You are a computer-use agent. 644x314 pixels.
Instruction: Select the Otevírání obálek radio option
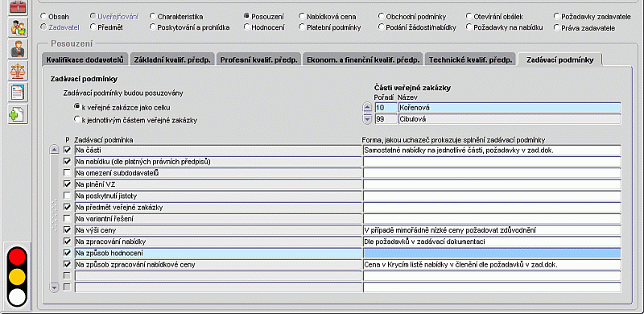click(469, 17)
